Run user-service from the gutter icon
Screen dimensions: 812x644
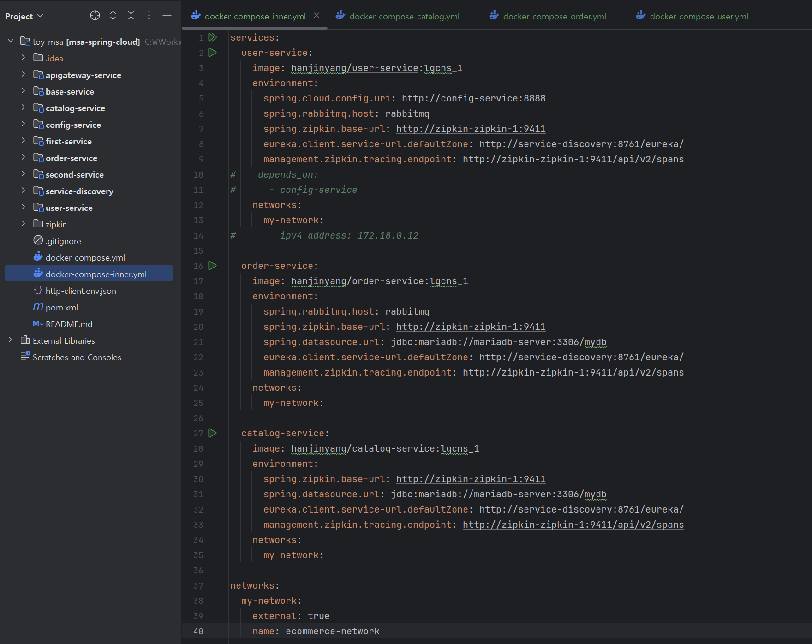pyautogui.click(x=213, y=53)
